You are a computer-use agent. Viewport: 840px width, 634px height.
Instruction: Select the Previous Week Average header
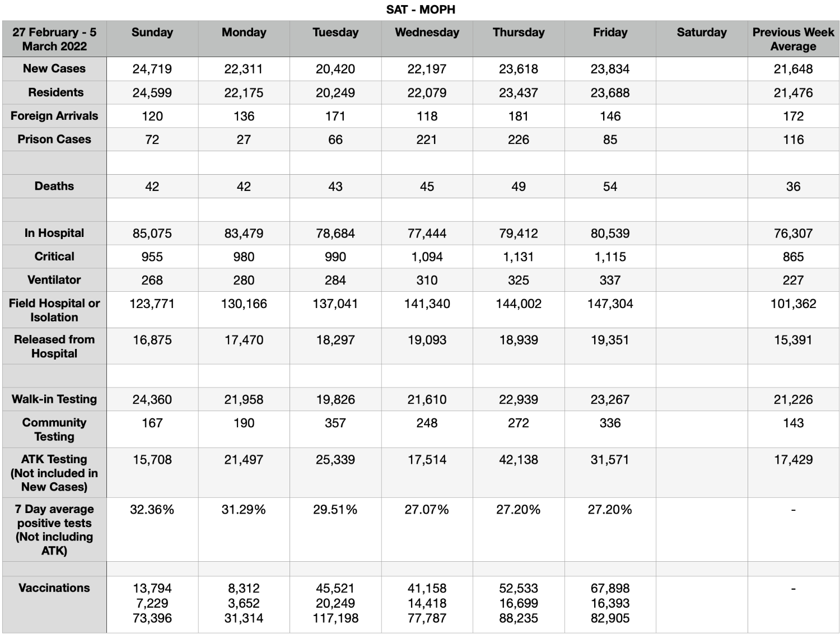tap(793, 39)
